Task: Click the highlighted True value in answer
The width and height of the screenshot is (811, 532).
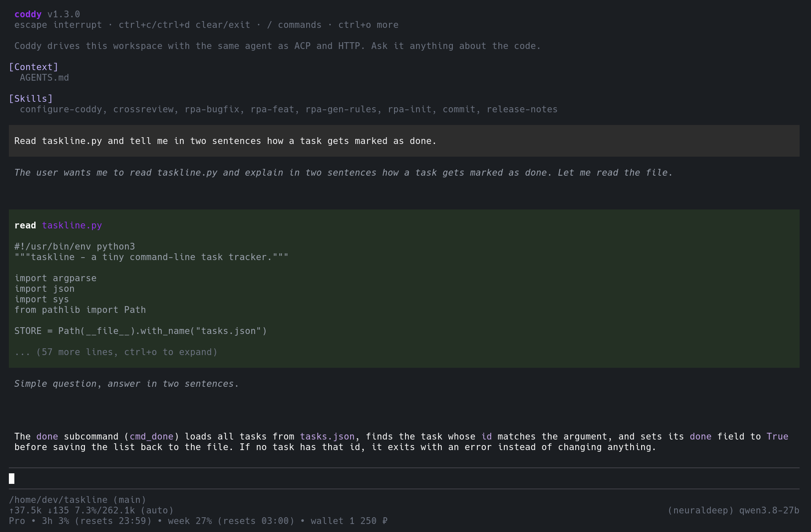Action: click(x=778, y=437)
